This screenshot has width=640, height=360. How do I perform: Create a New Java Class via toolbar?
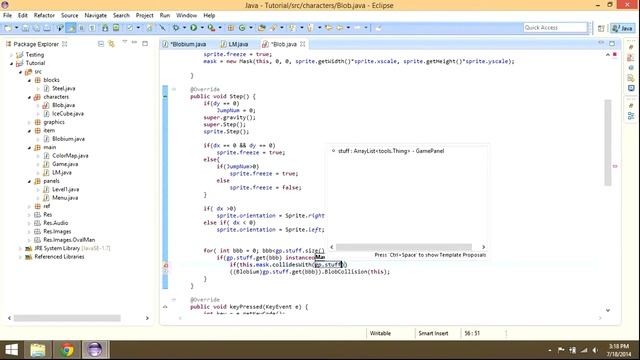pyautogui.click(x=242, y=28)
